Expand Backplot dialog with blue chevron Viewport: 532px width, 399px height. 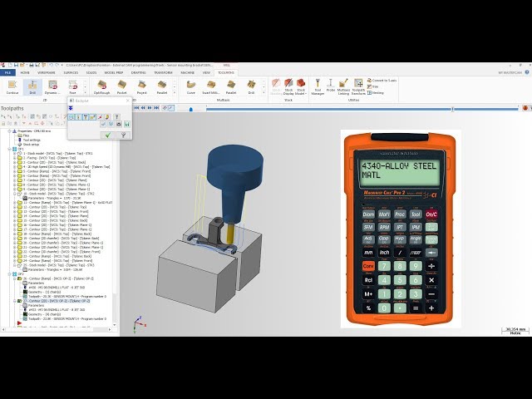pos(71,108)
